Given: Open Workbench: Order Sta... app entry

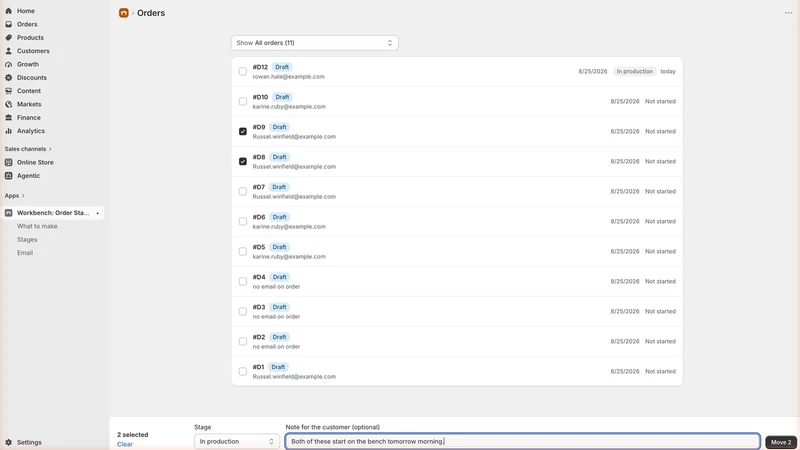Looking at the screenshot, I should coord(53,213).
